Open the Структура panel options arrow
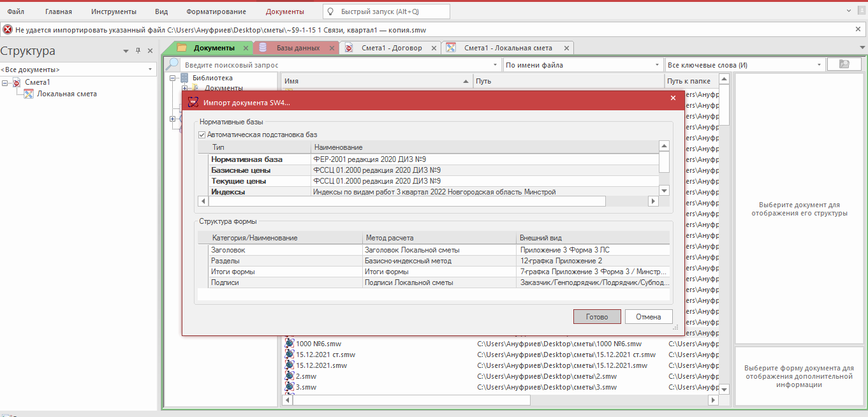Viewport: 868px width, 417px height. (x=126, y=51)
